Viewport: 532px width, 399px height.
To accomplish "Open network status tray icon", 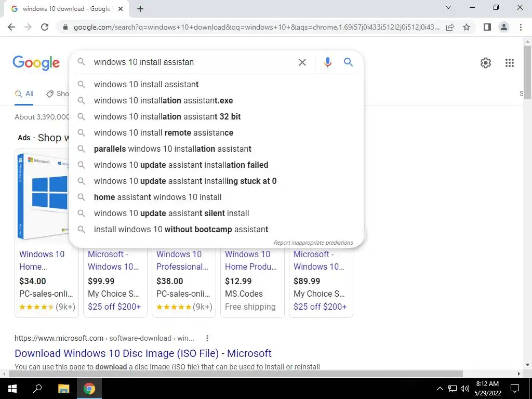I will (453, 389).
